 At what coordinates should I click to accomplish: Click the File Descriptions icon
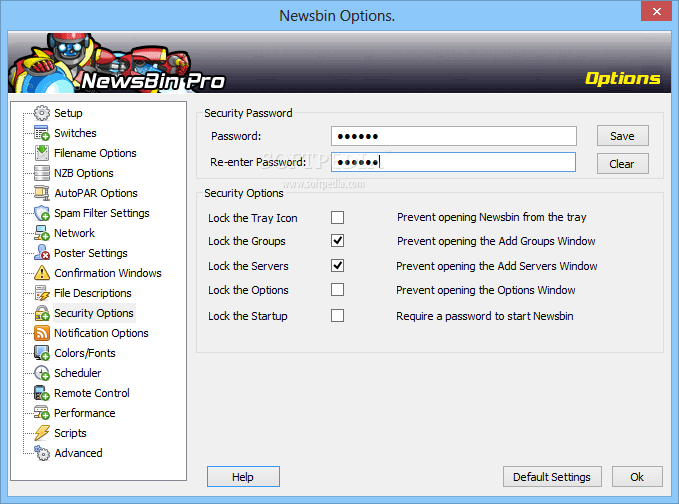(42, 293)
